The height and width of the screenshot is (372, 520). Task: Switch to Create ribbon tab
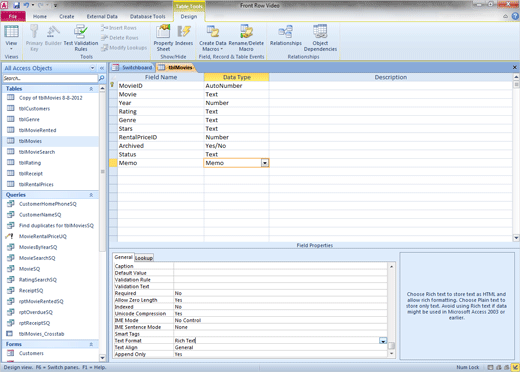pyautogui.click(x=67, y=16)
